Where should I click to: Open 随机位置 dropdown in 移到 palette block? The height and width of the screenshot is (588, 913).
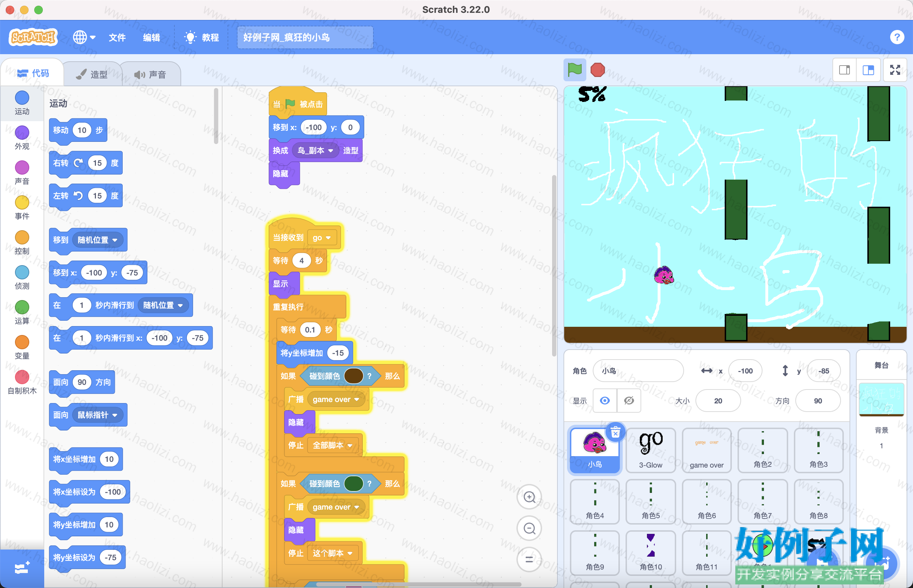pyautogui.click(x=97, y=240)
